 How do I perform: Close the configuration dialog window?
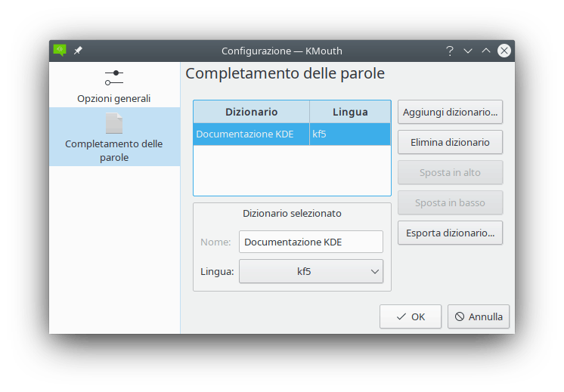point(504,51)
